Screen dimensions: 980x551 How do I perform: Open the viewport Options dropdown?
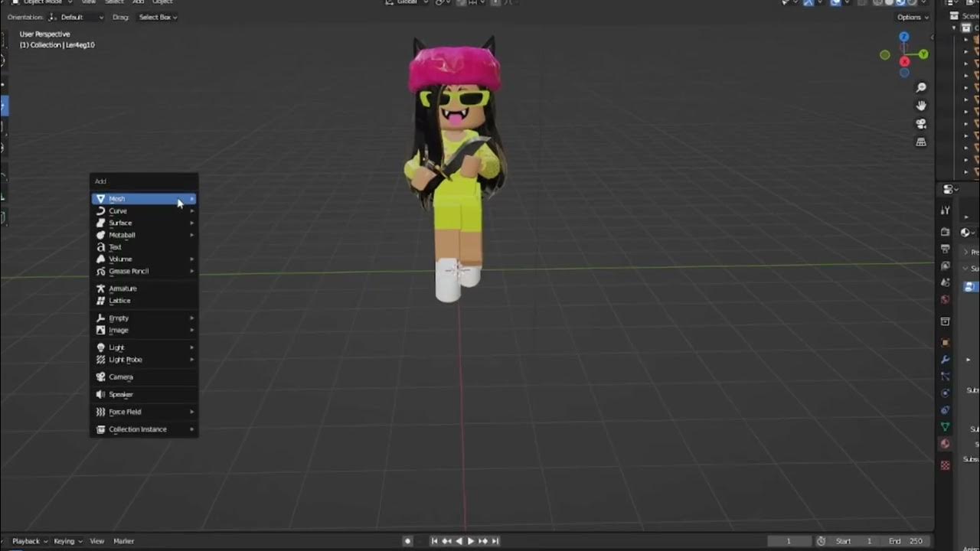click(x=913, y=17)
